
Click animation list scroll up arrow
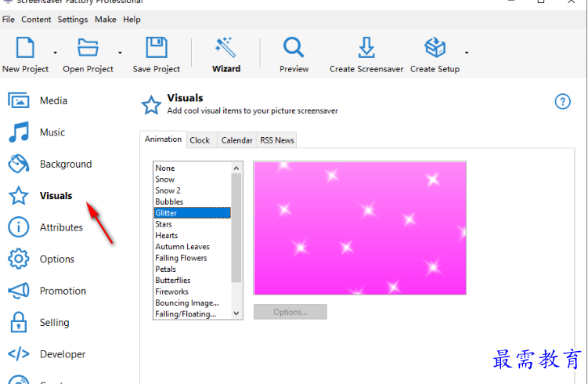coord(236,168)
